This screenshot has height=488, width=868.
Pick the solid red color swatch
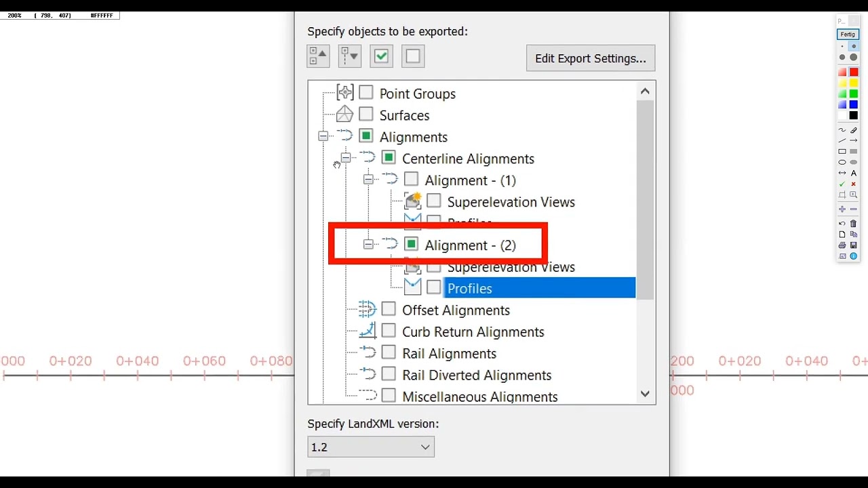(854, 72)
